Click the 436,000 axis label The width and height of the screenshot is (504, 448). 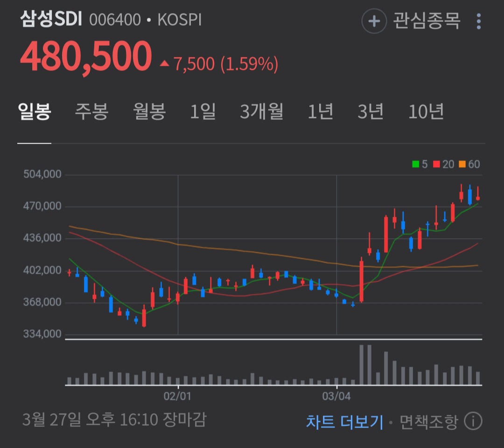(42, 238)
